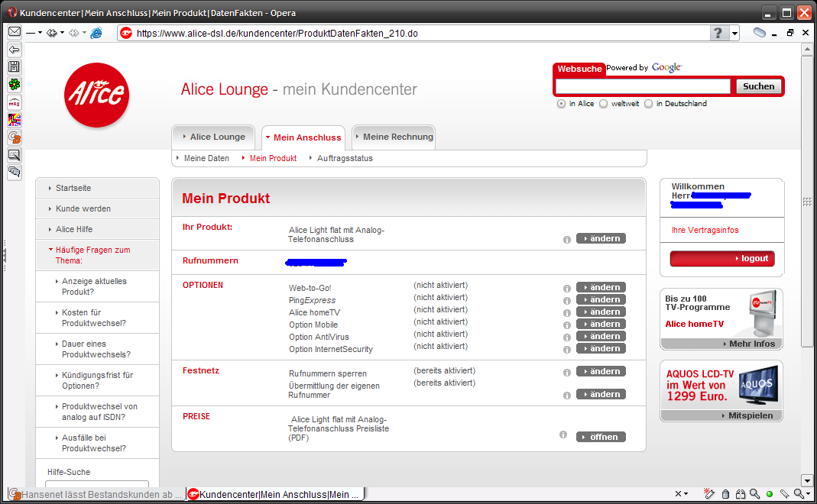Open dropdown beside status bar X
817x504 pixels.
pyautogui.click(x=686, y=493)
